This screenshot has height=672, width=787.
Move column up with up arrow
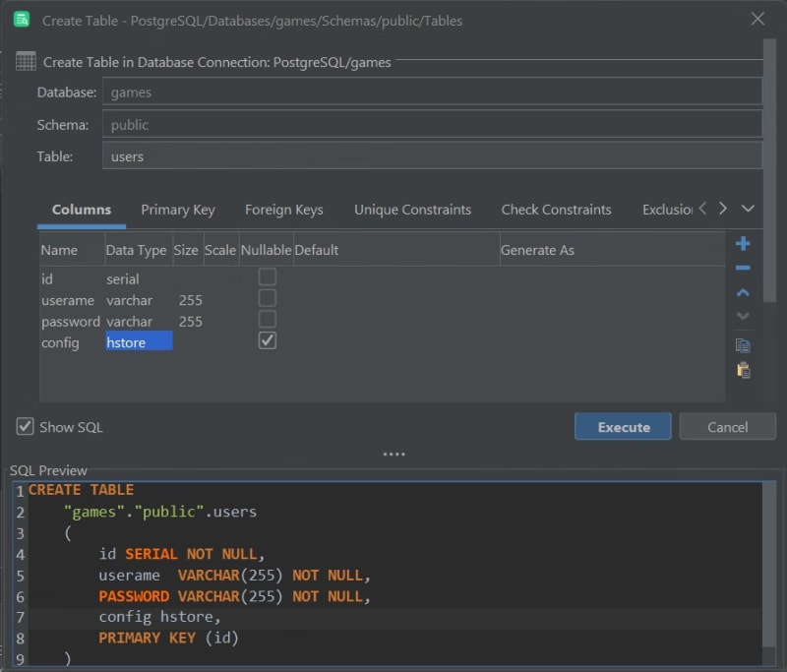point(743,292)
